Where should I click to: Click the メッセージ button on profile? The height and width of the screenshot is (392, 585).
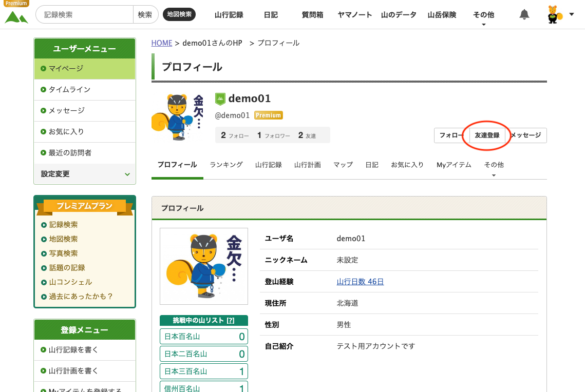coord(526,135)
